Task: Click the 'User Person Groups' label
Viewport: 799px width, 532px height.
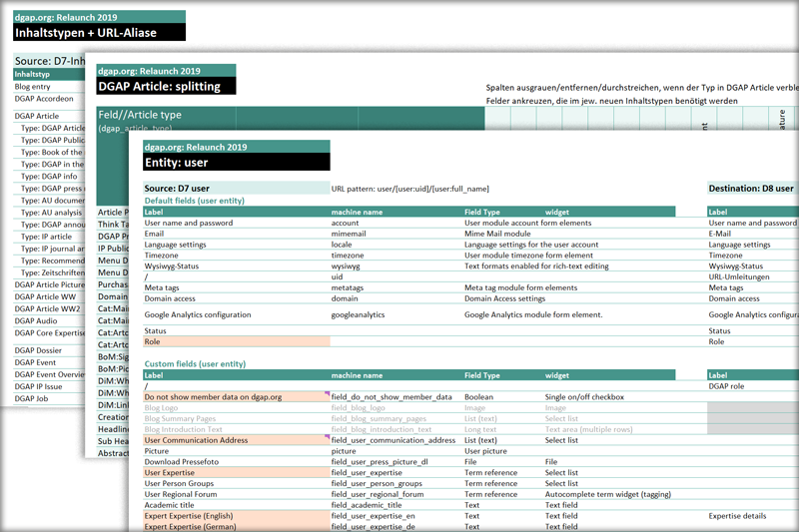Action: 179,483
